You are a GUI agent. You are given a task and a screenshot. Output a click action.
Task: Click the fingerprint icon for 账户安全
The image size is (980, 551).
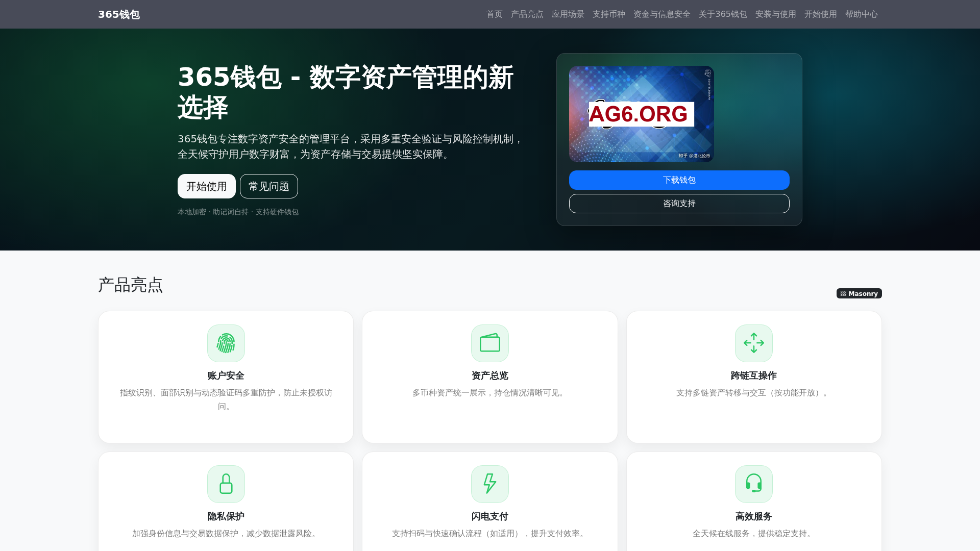(226, 343)
